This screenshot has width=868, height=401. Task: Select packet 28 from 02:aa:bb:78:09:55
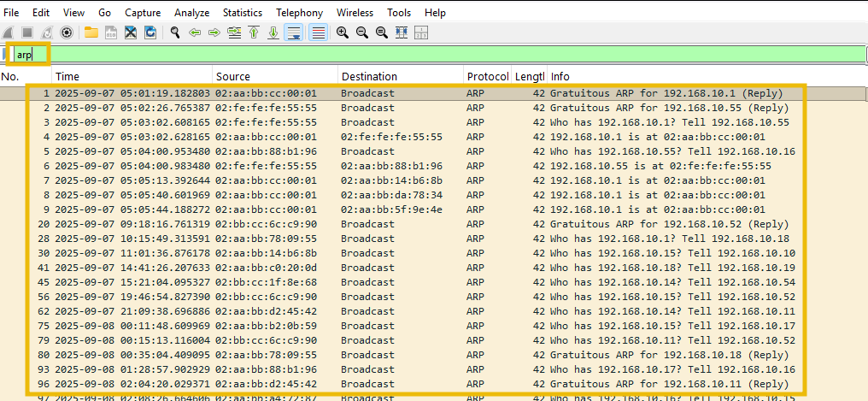pos(434,239)
